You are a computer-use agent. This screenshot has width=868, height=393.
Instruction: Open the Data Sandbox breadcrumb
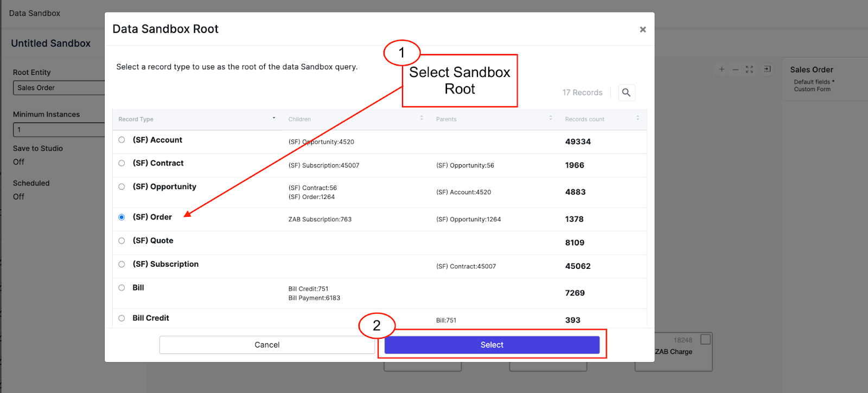click(35, 13)
